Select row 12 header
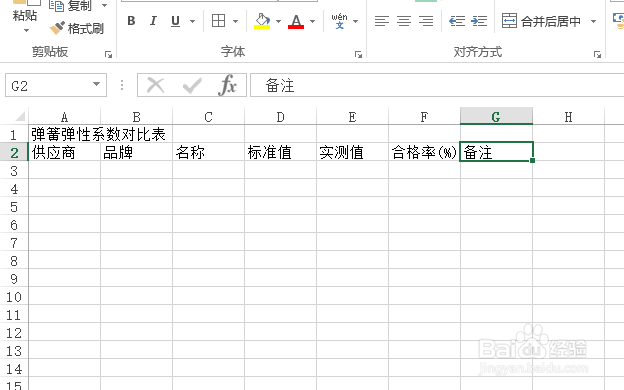Image resolution: width=624 pixels, height=390 pixels. pyautogui.click(x=14, y=333)
